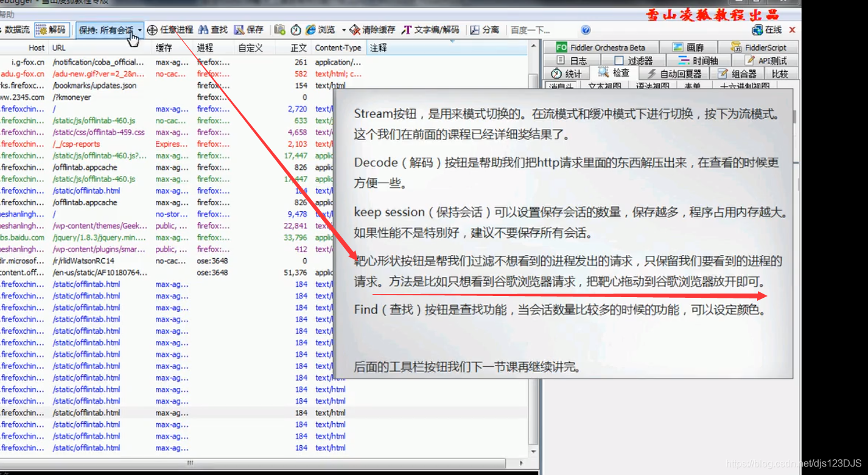Click the 保存 Save toolbar button

[x=248, y=29]
